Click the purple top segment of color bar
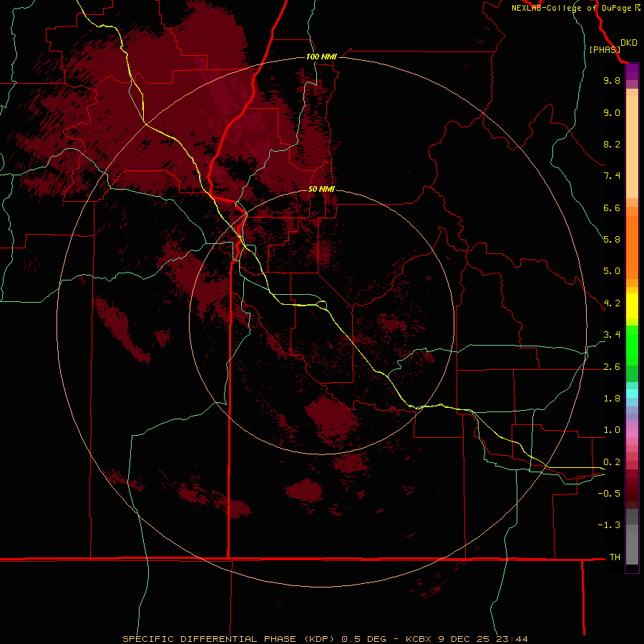The image size is (644, 644). [x=632, y=72]
